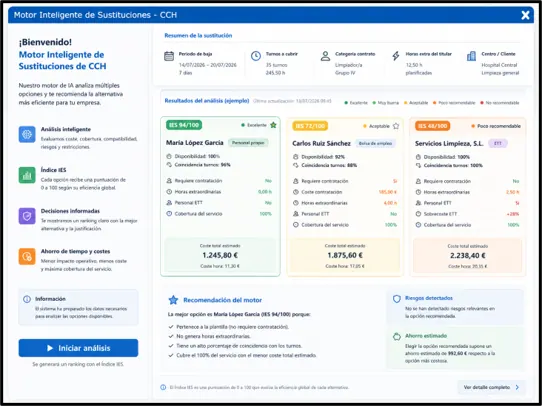Click the blue globe Análisis inteligente icon

click(x=27, y=134)
